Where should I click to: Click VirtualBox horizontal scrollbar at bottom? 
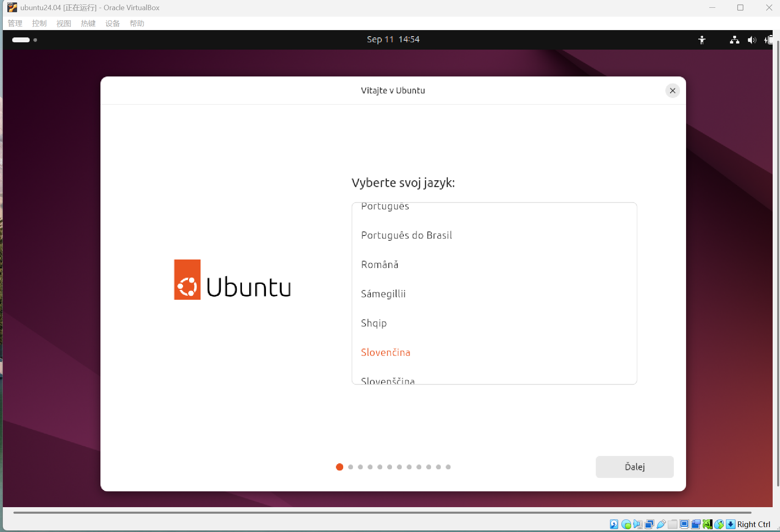click(x=382, y=512)
